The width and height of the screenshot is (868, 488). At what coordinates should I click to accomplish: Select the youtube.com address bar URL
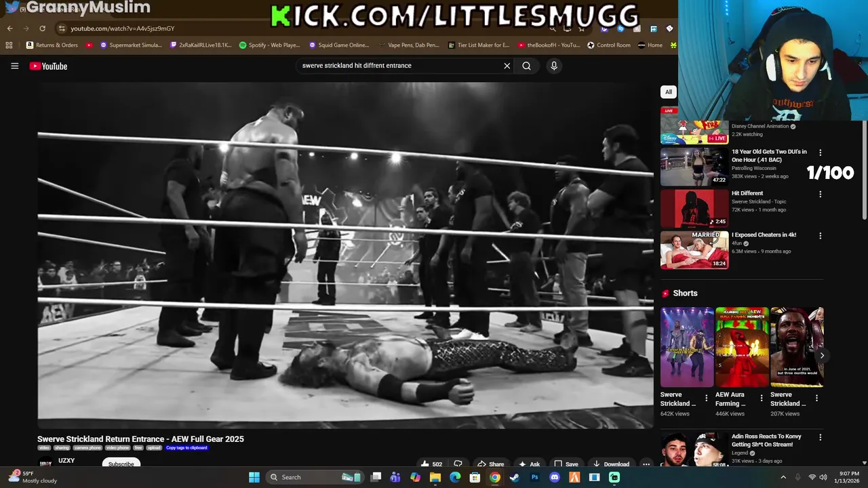coord(122,28)
